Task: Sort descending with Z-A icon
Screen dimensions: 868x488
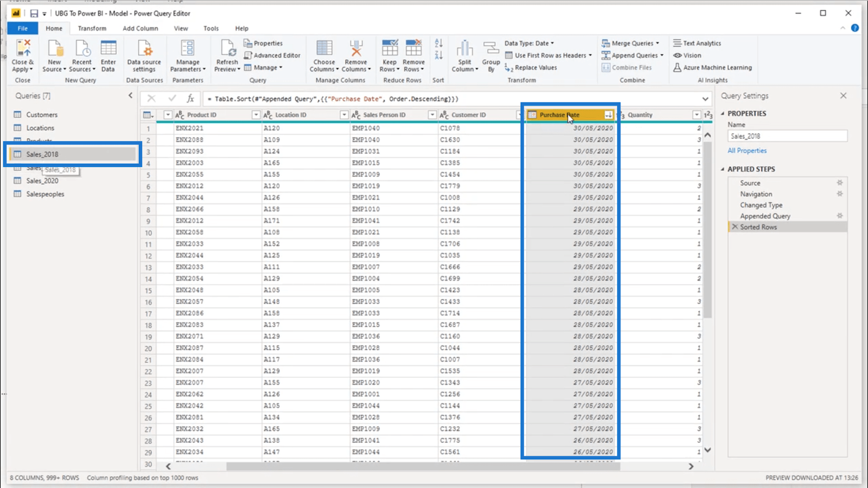Action: point(438,54)
